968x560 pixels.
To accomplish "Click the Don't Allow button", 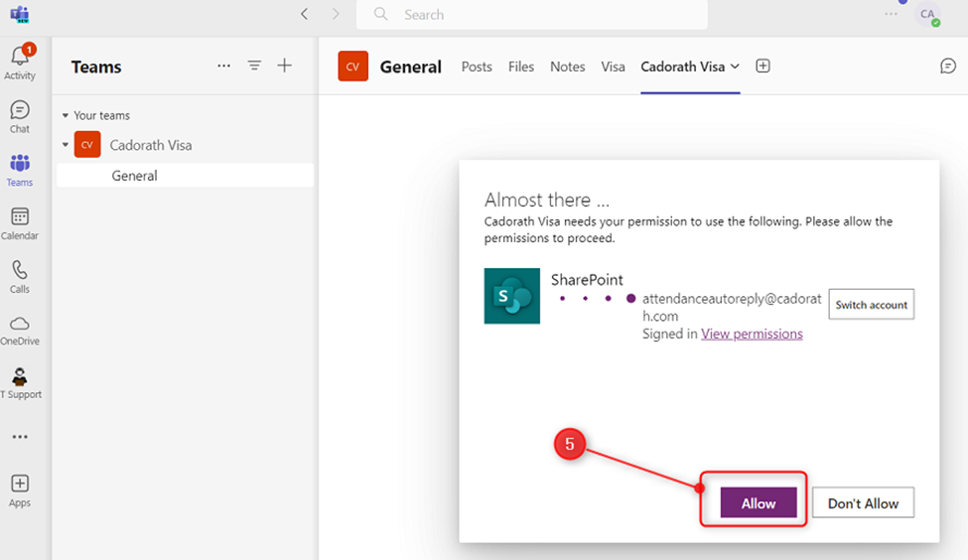I will click(863, 503).
